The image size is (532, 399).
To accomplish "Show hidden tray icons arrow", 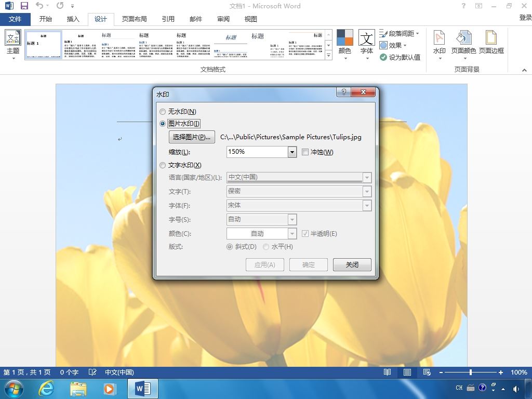I will tap(503, 389).
